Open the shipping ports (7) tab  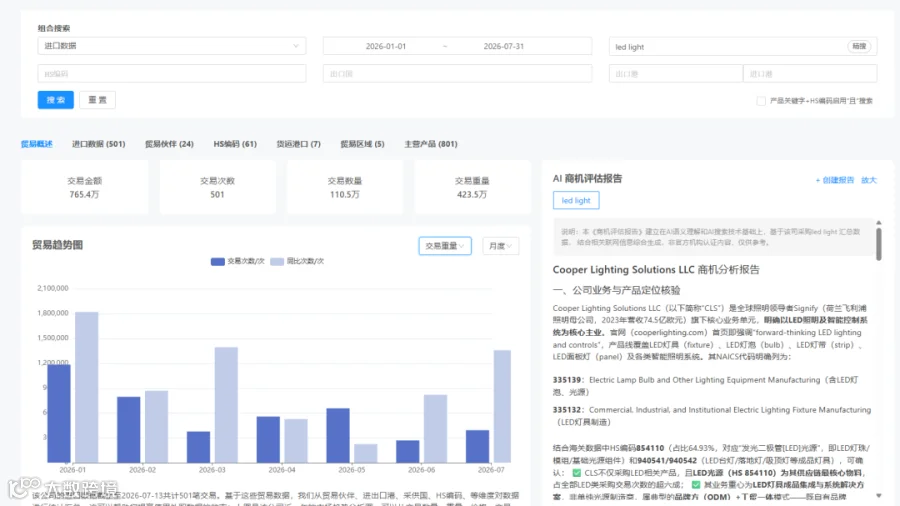(x=298, y=144)
